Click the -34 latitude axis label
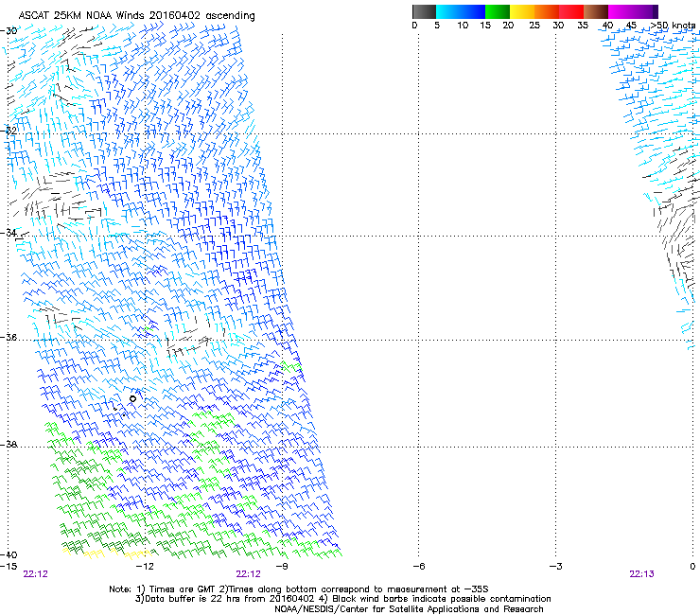The height and width of the screenshot is (615, 700). pos(9,233)
